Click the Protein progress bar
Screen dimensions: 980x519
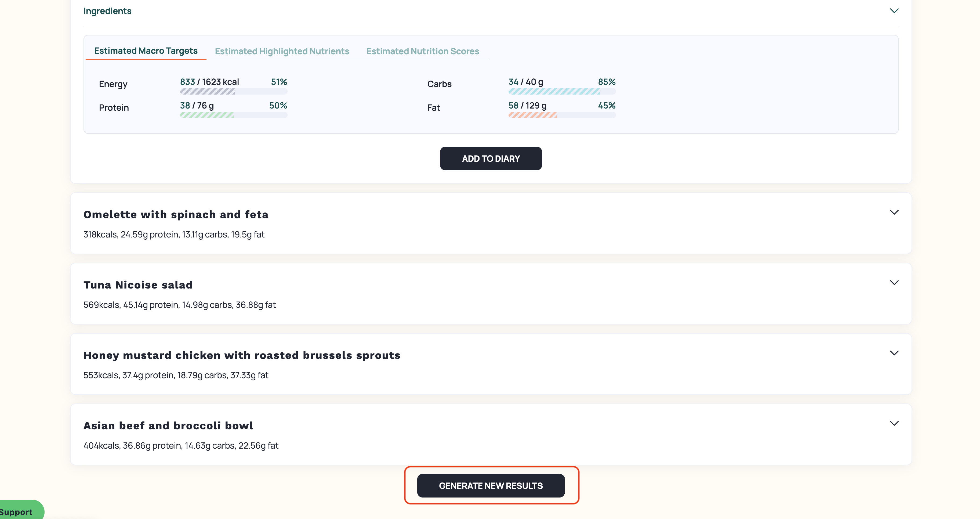(x=234, y=115)
